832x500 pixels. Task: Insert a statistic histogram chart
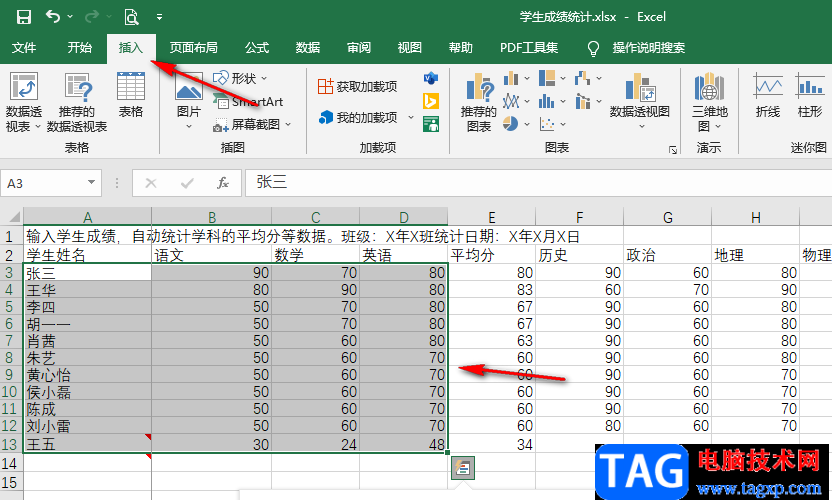pyautogui.click(x=547, y=101)
